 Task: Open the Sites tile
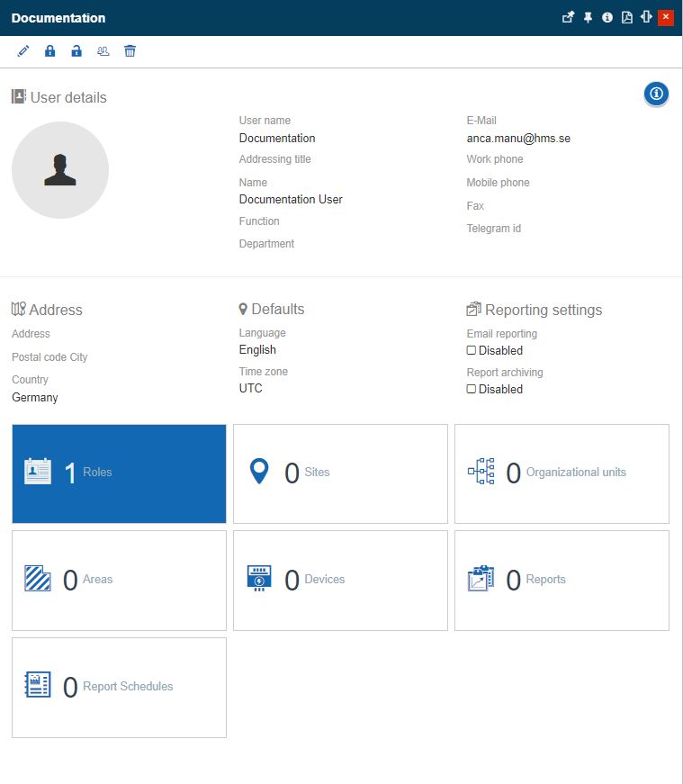click(x=340, y=473)
